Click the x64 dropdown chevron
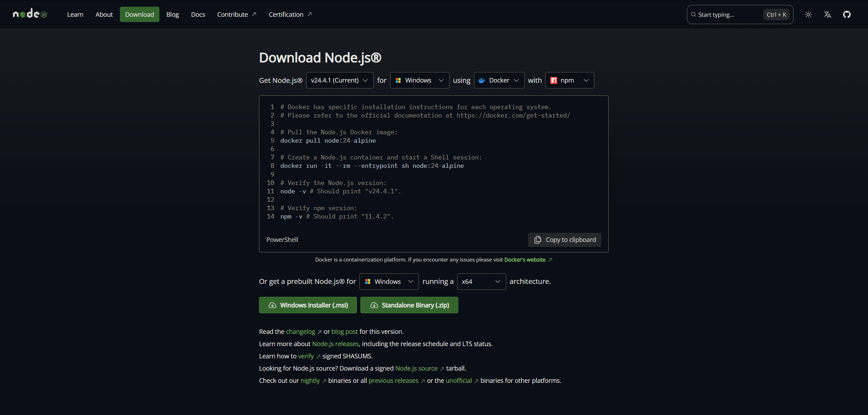The width and height of the screenshot is (868, 415). tap(498, 281)
